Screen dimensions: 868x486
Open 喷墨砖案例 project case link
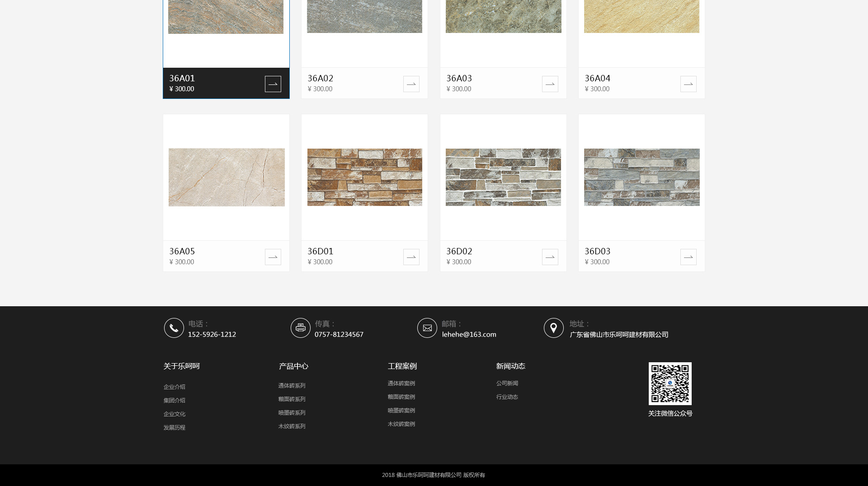pyautogui.click(x=401, y=411)
